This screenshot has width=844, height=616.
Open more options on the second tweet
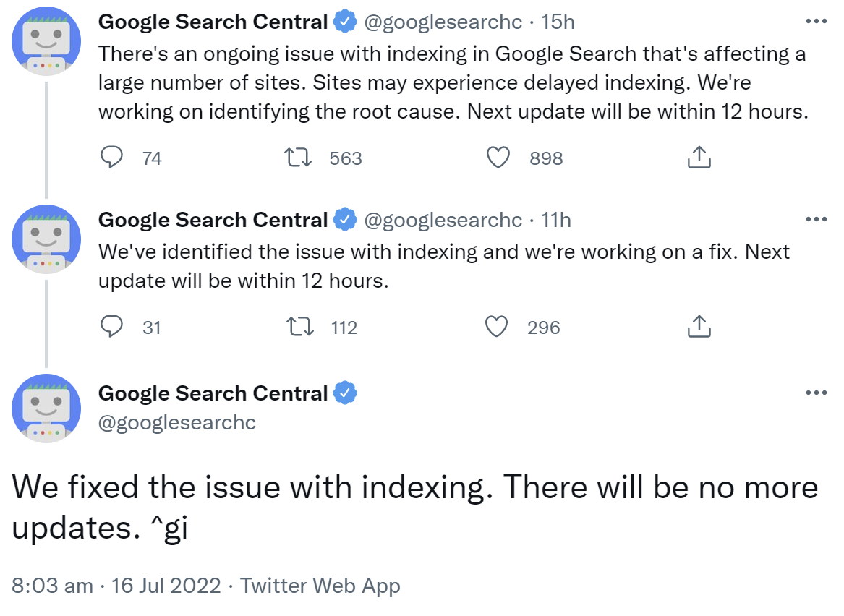click(x=815, y=219)
